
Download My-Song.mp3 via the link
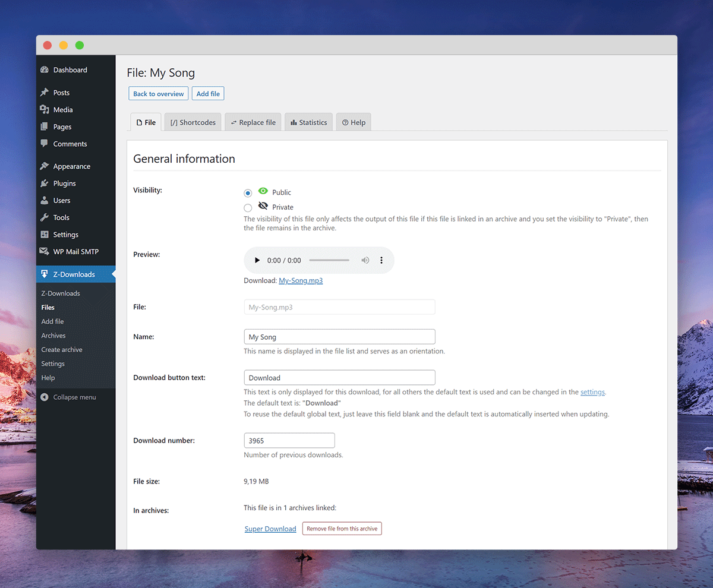click(301, 280)
